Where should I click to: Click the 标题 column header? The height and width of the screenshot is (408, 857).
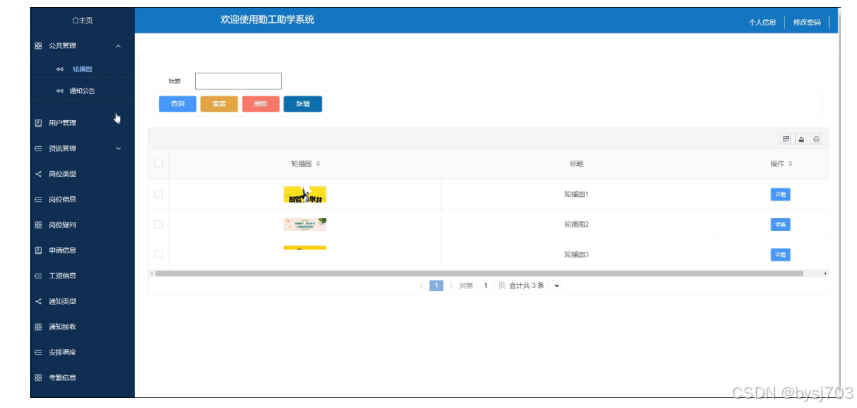pyautogui.click(x=577, y=164)
